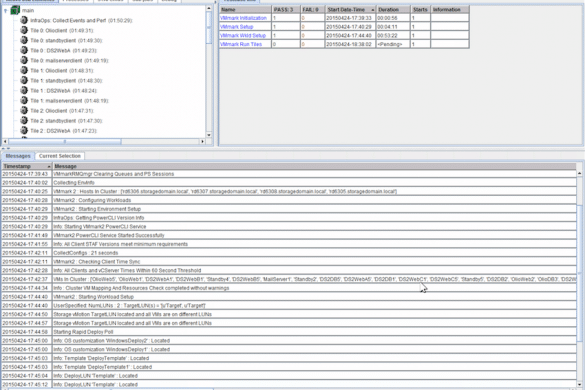The image size is (585, 390).
Task: Click the InfraOps Collect Events process icon
Action: (24, 20)
